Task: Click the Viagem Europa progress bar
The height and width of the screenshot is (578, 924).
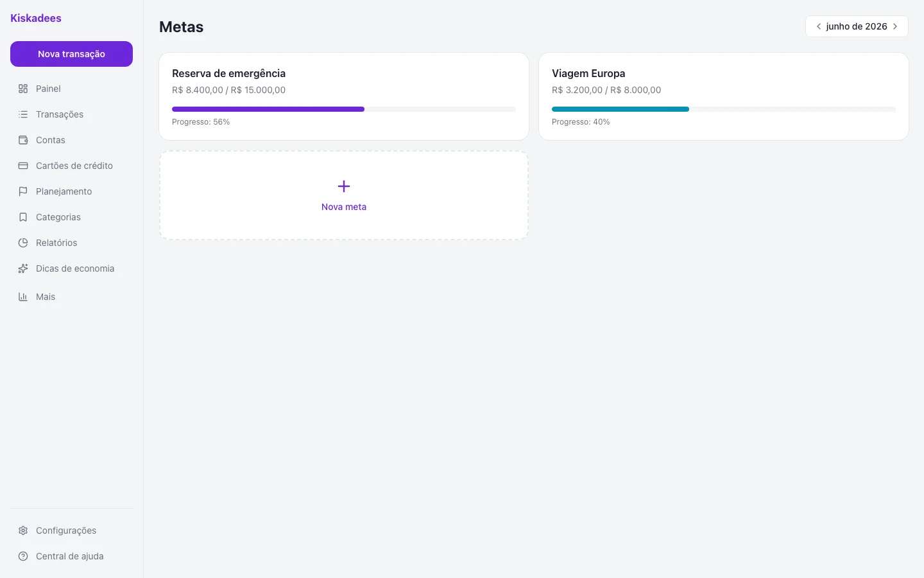Action: click(x=724, y=109)
